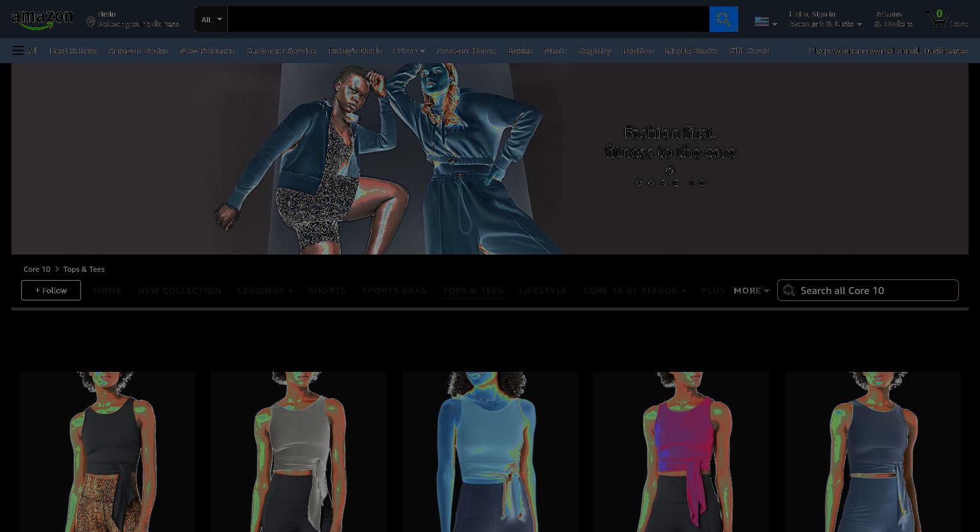Focus the main Amazon search field
The image size is (980, 532).
[468, 19]
